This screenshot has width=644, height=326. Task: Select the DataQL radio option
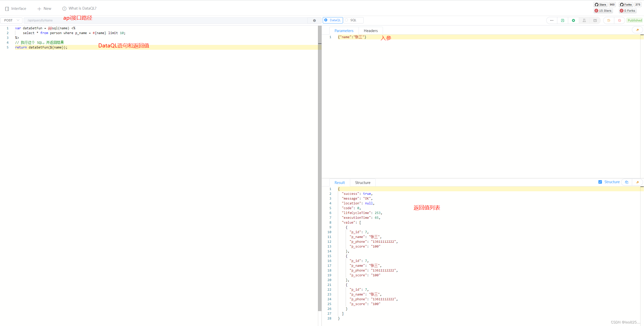333,20
